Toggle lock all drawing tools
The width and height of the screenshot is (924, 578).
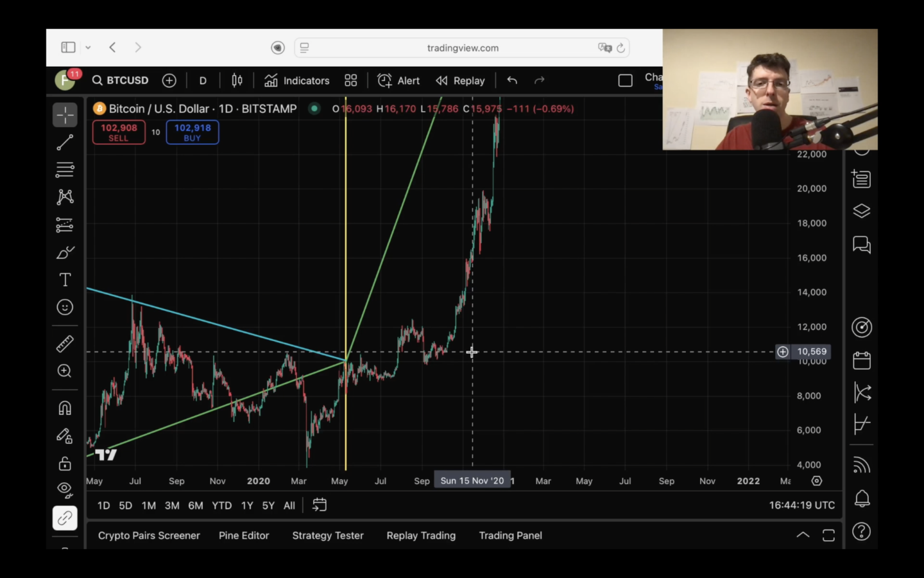pos(65,463)
